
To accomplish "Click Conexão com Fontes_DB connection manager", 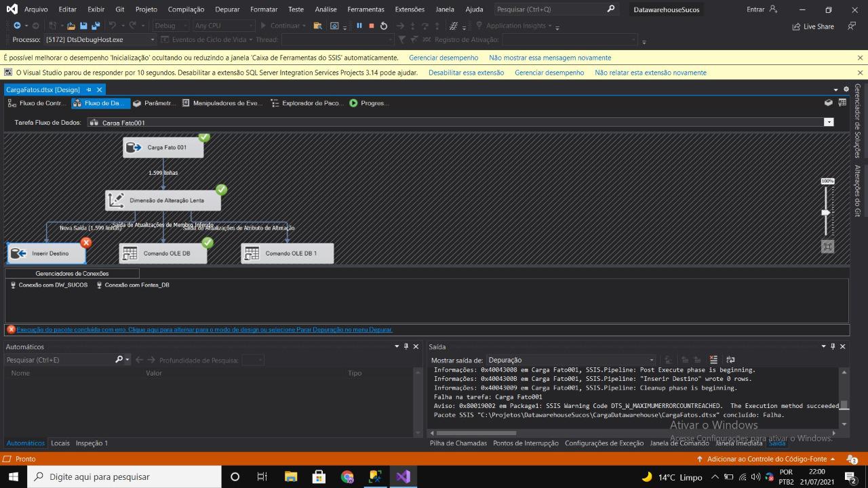I will (132, 285).
